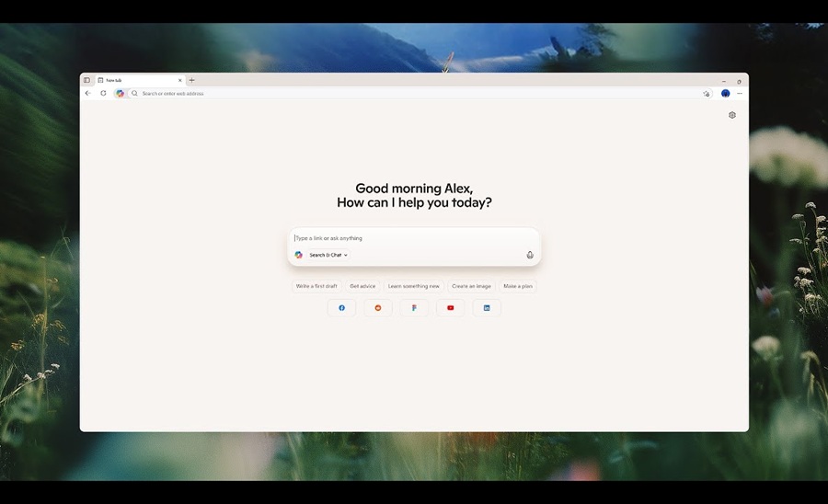Screen dimensions: 828x504
Task: Open the Reddit quick link
Action: tap(378, 308)
